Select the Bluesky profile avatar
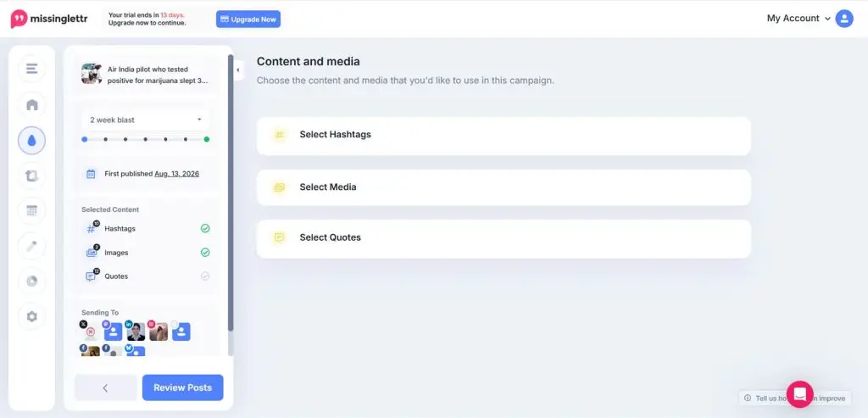The width and height of the screenshot is (868, 418). pos(135,350)
